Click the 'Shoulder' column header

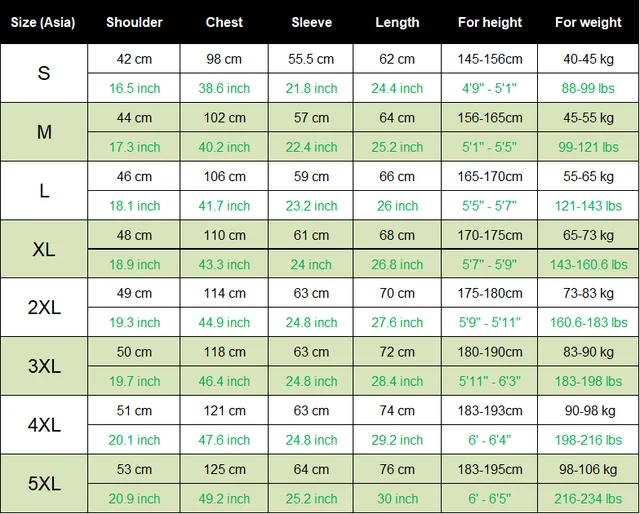pos(134,22)
